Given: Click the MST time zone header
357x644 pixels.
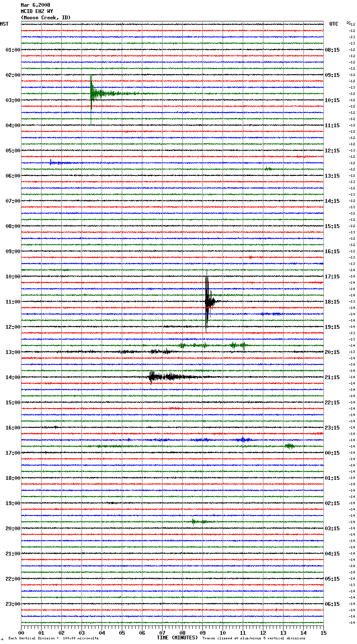Looking at the screenshot, I should point(4,24).
